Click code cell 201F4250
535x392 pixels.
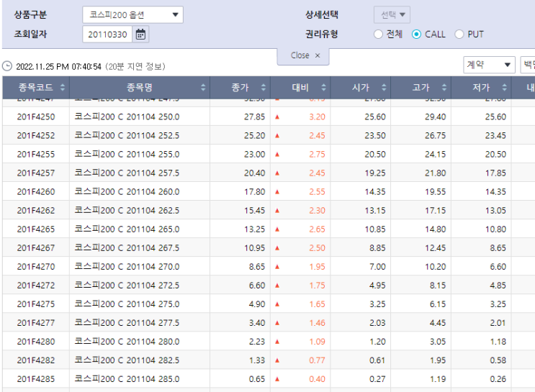(36, 117)
